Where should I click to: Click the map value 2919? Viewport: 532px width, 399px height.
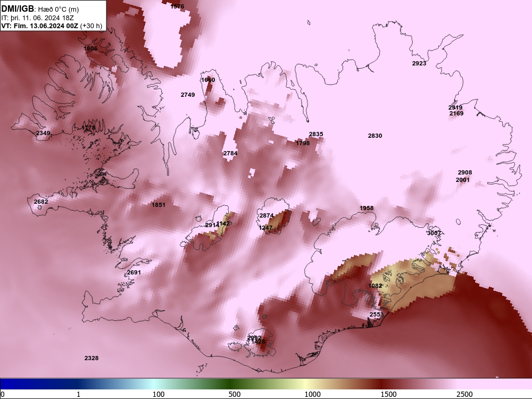pyautogui.click(x=455, y=107)
